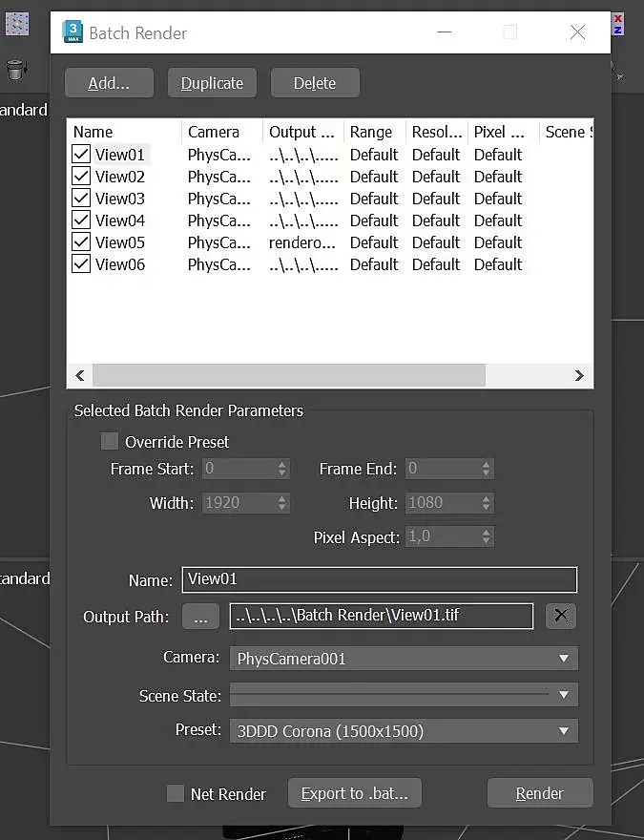644x840 pixels.
Task: Expand the Scene State dropdown
Action: point(404,695)
